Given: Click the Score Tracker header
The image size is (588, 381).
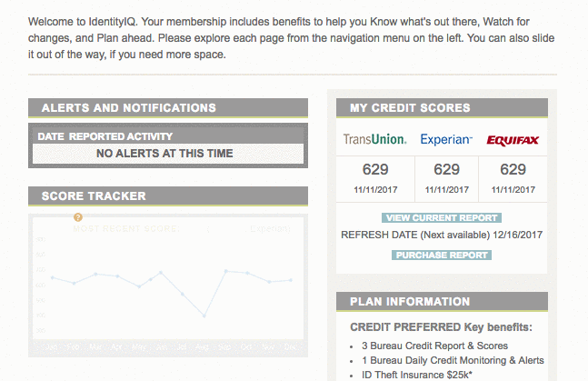Looking at the screenshot, I should click(x=168, y=196).
